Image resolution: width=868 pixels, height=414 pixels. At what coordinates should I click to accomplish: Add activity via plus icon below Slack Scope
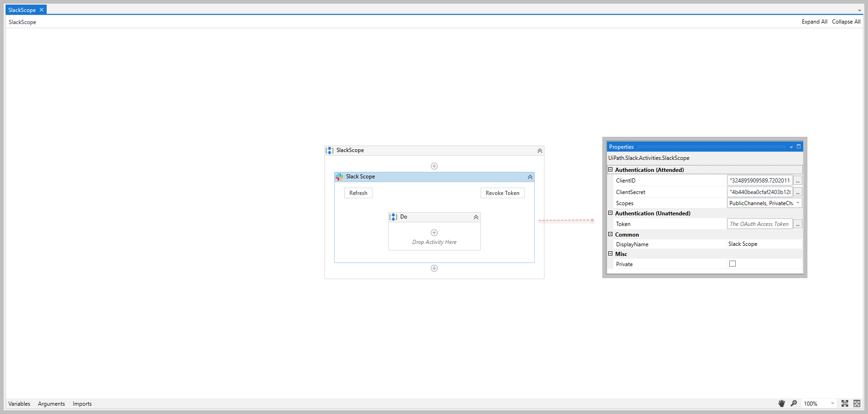434,268
